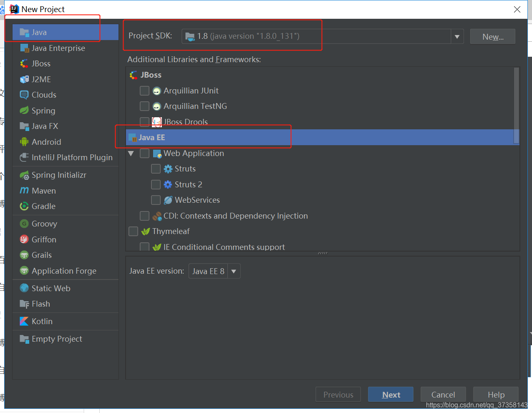Enable the Arquillian TestNG checkbox

coord(144,106)
